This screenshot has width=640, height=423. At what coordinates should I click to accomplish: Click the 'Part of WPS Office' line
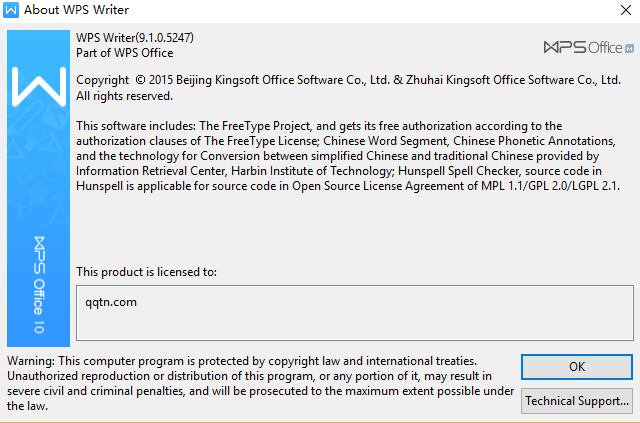124,53
